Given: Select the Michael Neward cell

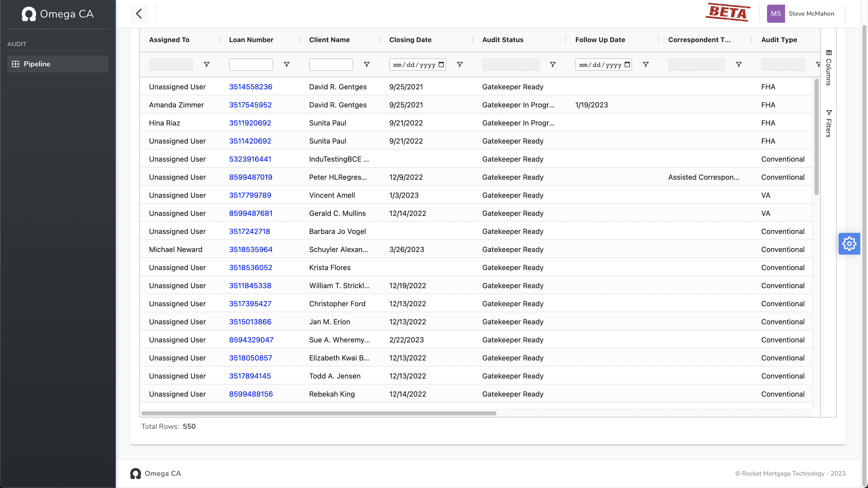Looking at the screenshot, I should click(176, 250).
